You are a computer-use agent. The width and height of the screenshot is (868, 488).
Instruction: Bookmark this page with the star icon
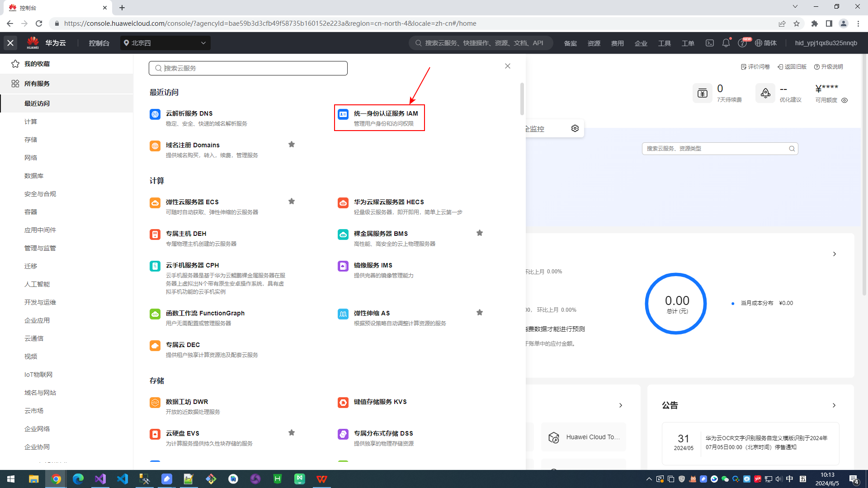pyautogui.click(x=797, y=23)
